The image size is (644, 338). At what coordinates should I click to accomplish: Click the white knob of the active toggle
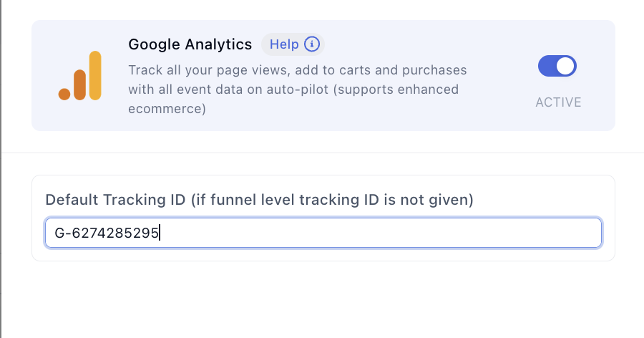565,66
